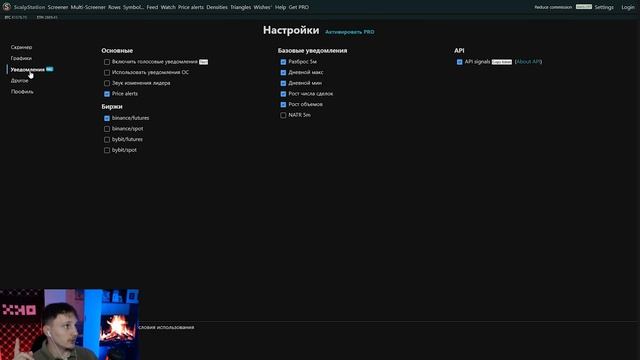Image resolution: width=640 pixels, height=360 pixels.
Task: Click the webcam video overlay thumbnail
Action: 69,324
